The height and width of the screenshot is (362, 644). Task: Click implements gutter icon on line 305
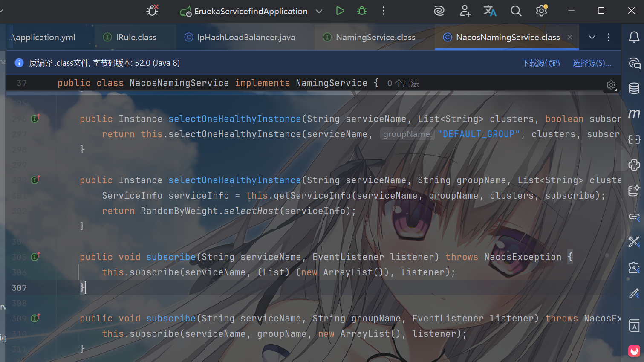(36, 256)
